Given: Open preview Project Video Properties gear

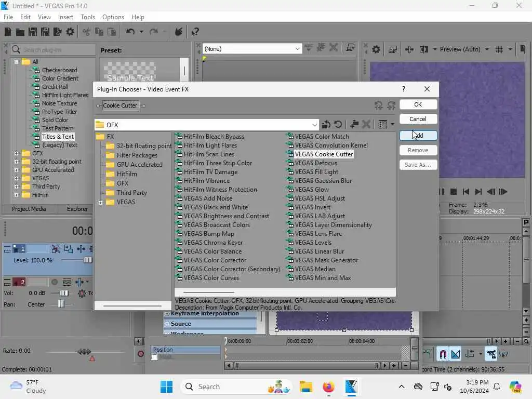Looking at the screenshot, I should point(376,49).
